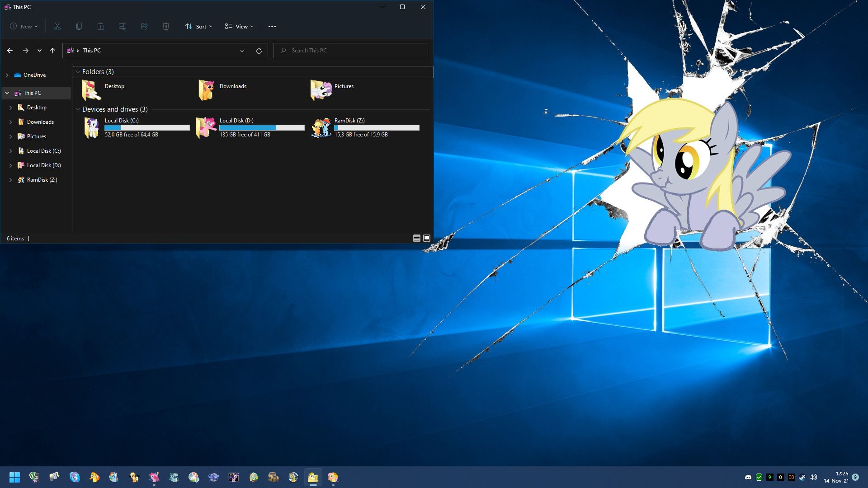Click the Delete trash can icon
Screen dimensions: 868x488
tap(166, 26)
